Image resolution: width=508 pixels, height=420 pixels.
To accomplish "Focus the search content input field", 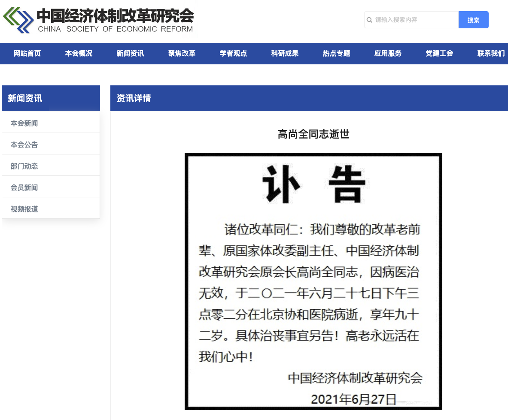I will coord(411,20).
